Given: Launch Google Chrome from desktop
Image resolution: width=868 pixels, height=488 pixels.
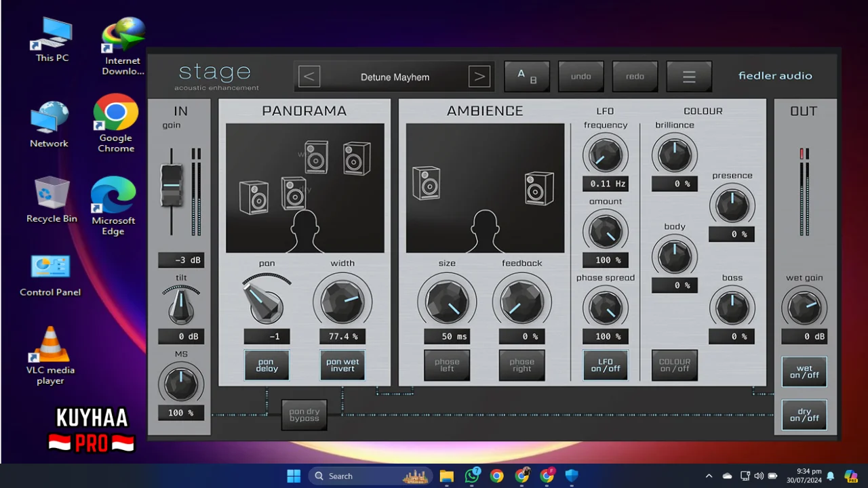Looking at the screenshot, I should (116, 123).
